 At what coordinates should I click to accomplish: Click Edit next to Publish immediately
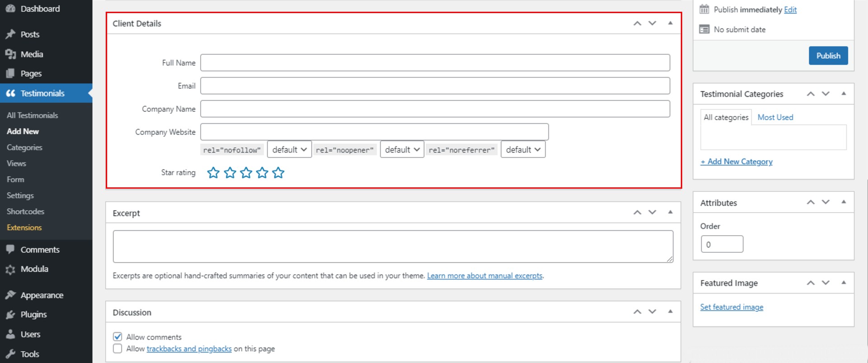(x=790, y=10)
